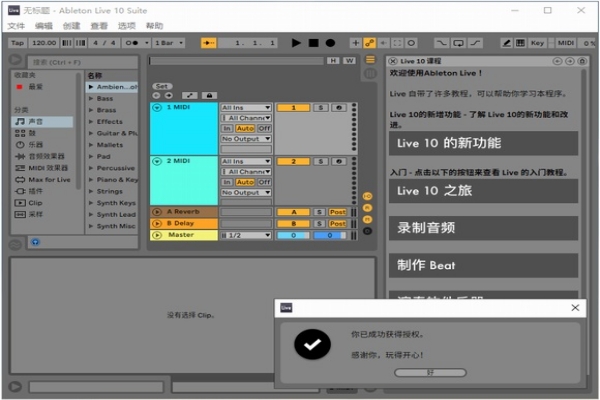Viewport: 600px width, 400px height.
Task: Select the Clip category
Action: pyautogui.click(x=42, y=203)
